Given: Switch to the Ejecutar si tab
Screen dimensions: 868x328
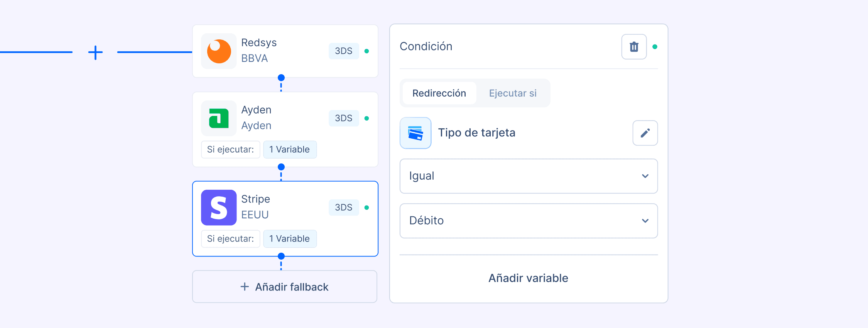Looking at the screenshot, I should pyautogui.click(x=513, y=93).
